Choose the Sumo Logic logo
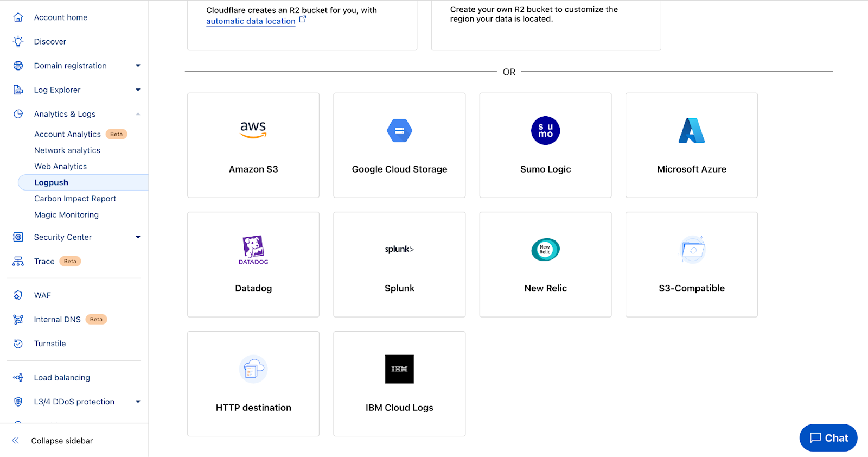 pos(545,131)
